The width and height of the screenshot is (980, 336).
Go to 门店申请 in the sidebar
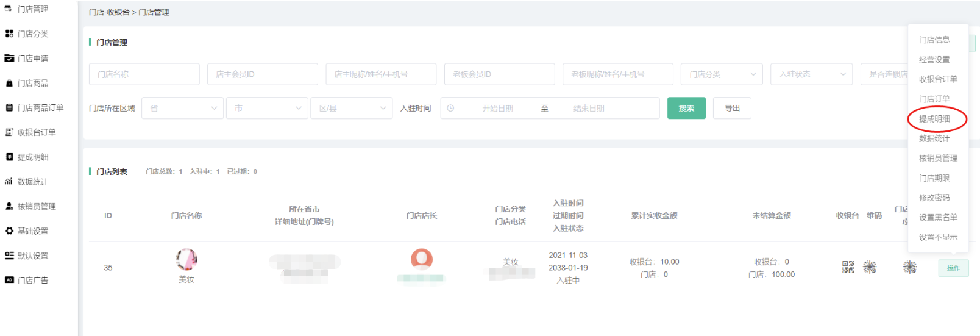32,59
